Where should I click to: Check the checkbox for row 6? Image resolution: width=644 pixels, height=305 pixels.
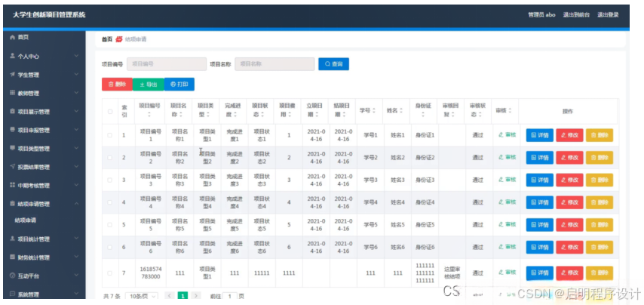click(x=109, y=247)
